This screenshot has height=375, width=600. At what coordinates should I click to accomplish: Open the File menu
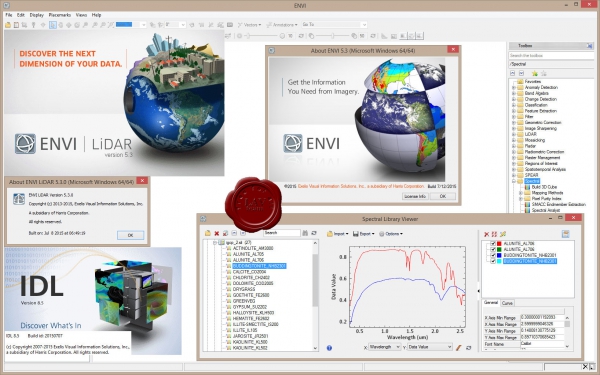pos(9,15)
